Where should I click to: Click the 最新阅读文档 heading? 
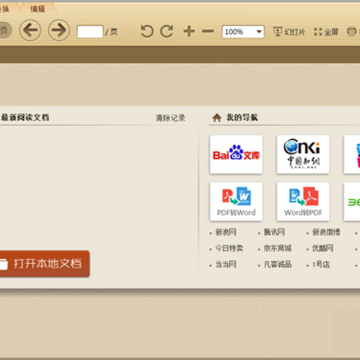point(25,117)
